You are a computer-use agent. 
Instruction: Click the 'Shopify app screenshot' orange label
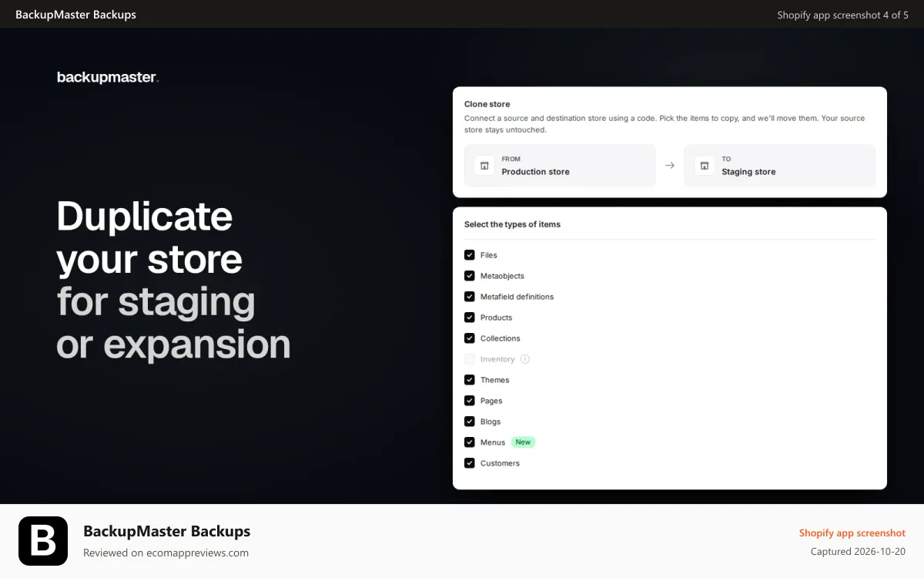[x=852, y=533]
